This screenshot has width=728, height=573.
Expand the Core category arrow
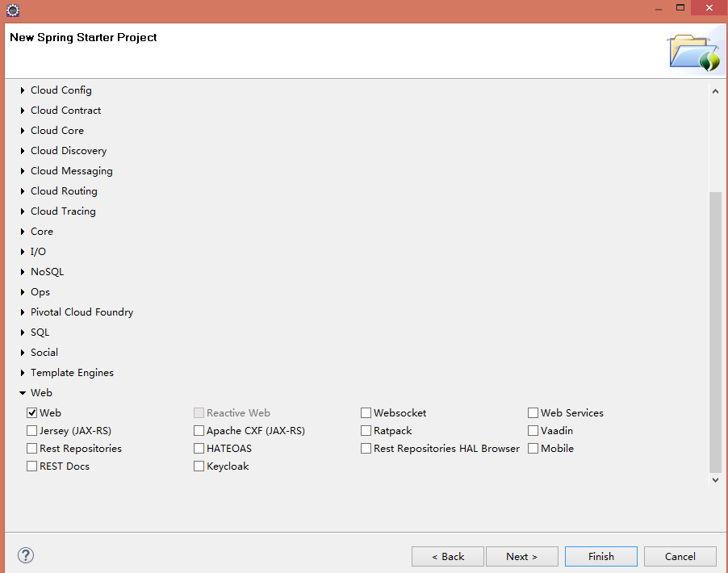[x=23, y=232]
